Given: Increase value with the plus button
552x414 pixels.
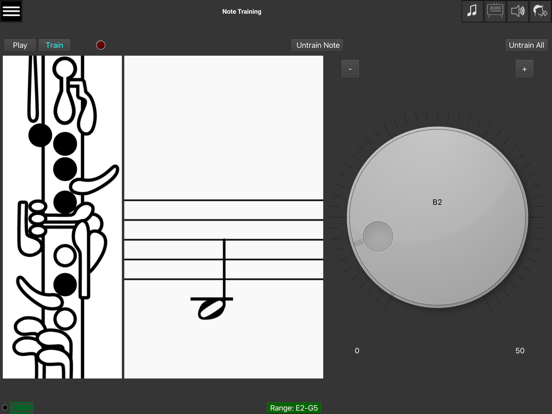Looking at the screenshot, I should 525,69.
